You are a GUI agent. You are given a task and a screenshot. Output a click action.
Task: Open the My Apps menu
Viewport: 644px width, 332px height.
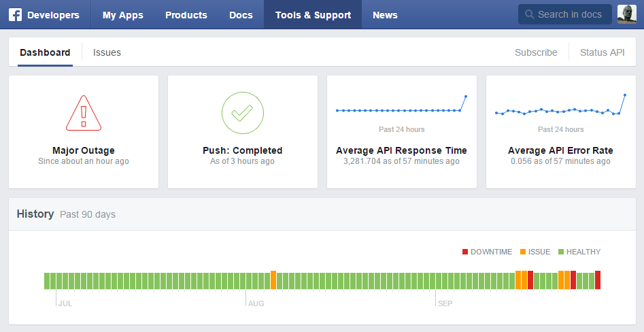click(x=122, y=15)
